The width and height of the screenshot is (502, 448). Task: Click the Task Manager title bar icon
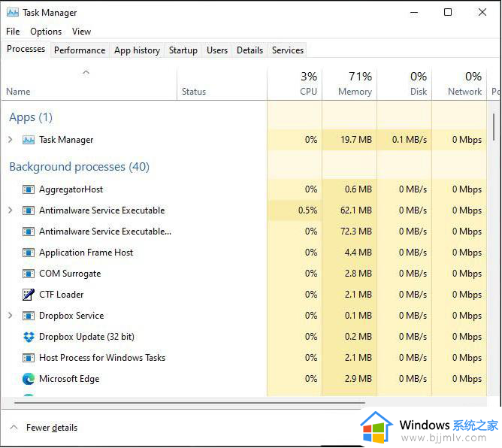tap(13, 13)
